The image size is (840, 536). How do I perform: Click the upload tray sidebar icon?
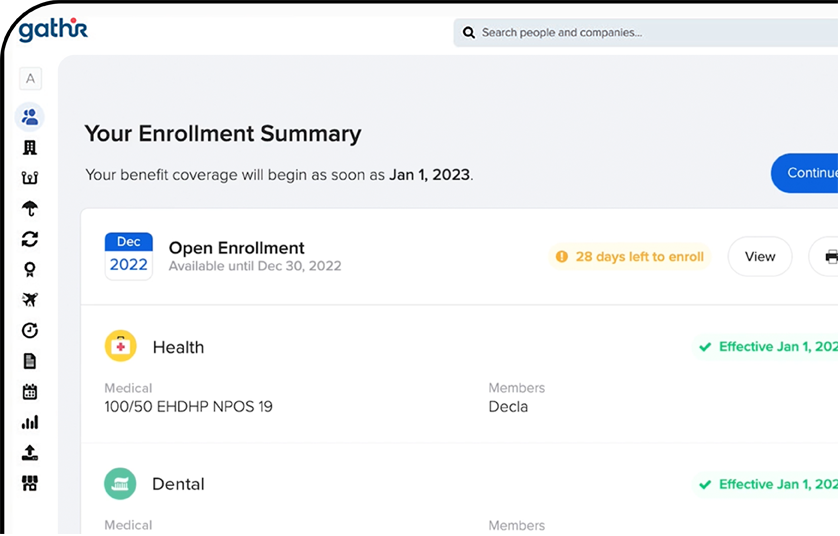click(30, 453)
